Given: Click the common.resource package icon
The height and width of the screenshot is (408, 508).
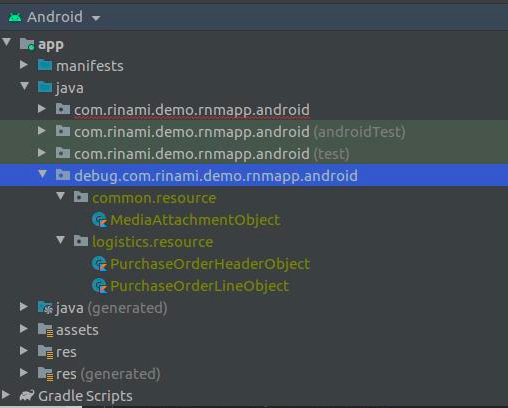Looking at the screenshot, I should click(81, 197).
